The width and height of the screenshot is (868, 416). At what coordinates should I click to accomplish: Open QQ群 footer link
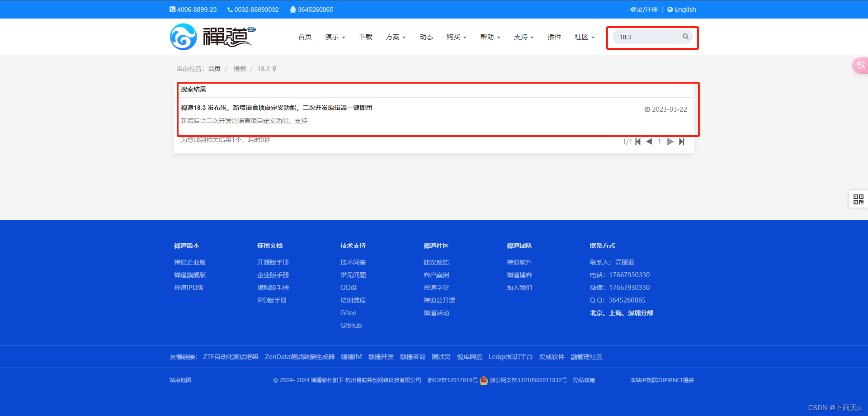click(349, 288)
